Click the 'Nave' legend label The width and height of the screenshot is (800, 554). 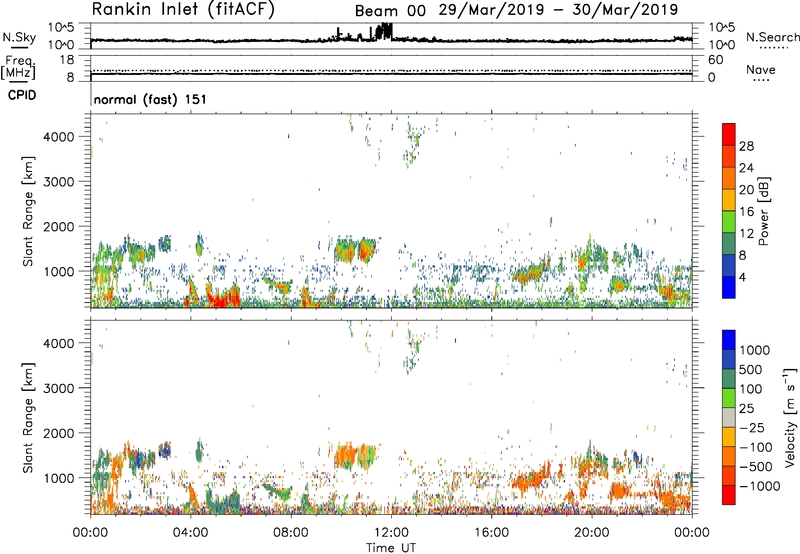point(761,70)
